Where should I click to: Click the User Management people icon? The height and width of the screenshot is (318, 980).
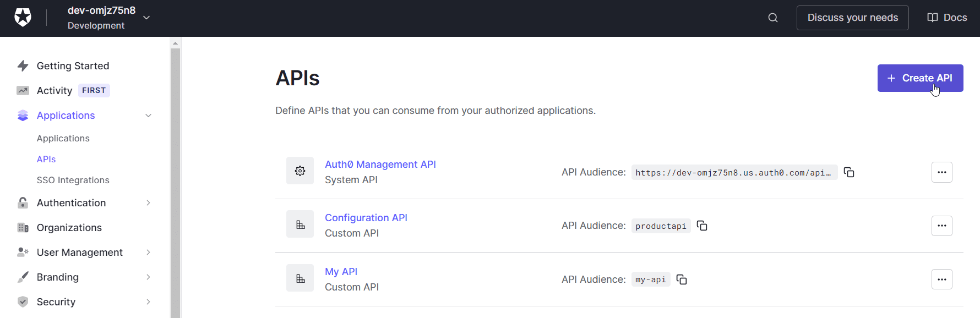click(x=23, y=253)
